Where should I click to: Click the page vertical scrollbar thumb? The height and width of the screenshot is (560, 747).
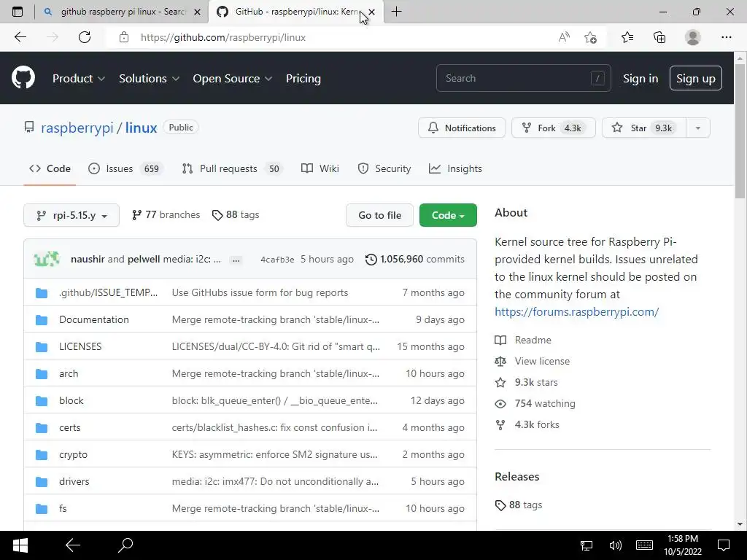point(740,131)
